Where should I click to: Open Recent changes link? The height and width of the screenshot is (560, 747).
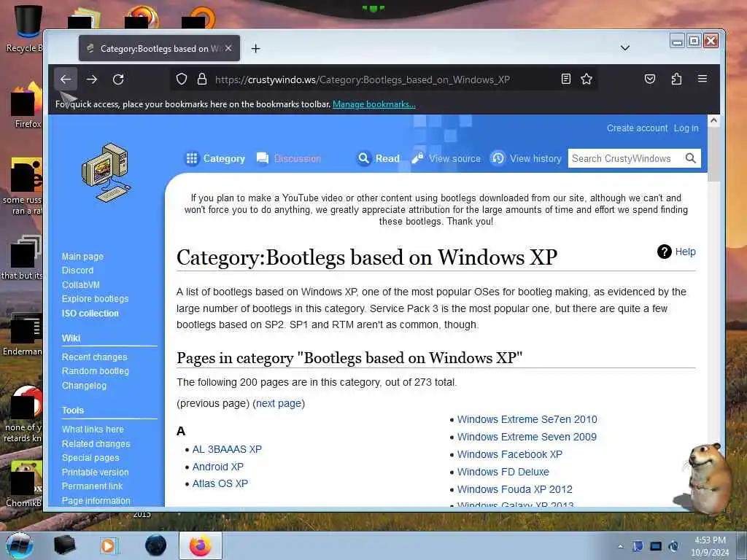tap(94, 357)
